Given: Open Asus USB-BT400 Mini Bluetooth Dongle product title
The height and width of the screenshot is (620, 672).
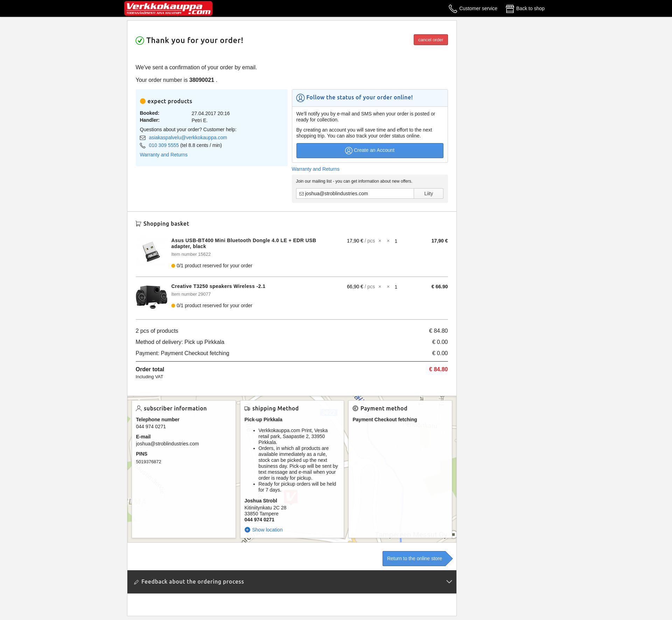Looking at the screenshot, I should (x=244, y=243).
